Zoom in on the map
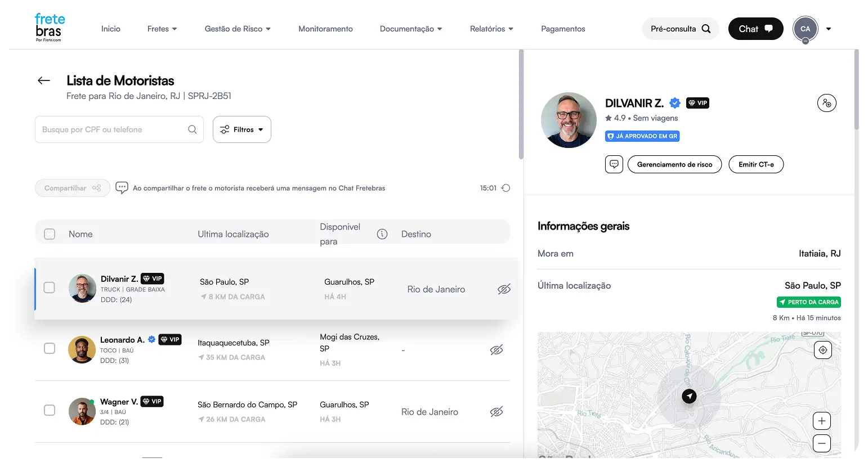 click(822, 421)
